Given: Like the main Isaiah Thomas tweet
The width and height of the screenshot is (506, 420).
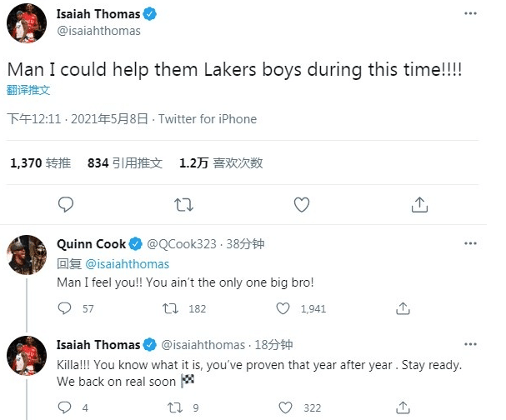Looking at the screenshot, I should pyautogui.click(x=302, y=204).
